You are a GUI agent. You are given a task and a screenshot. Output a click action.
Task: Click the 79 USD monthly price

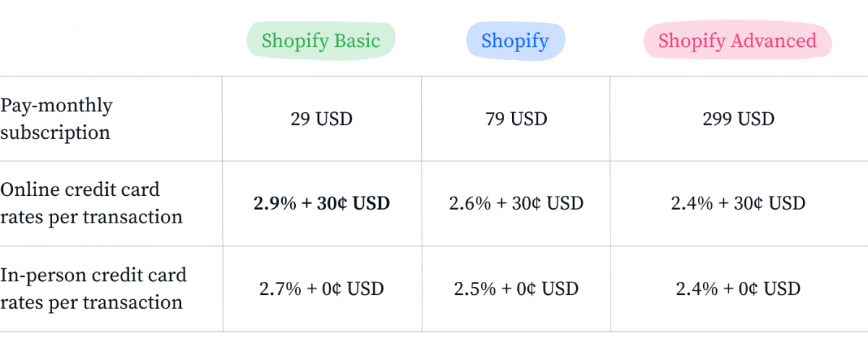point(516,119)
